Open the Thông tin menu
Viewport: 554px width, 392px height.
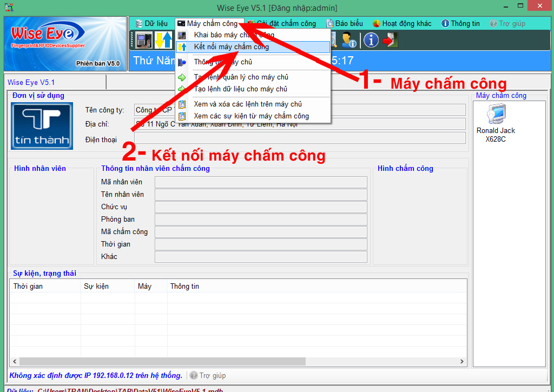tap(460, 24)
